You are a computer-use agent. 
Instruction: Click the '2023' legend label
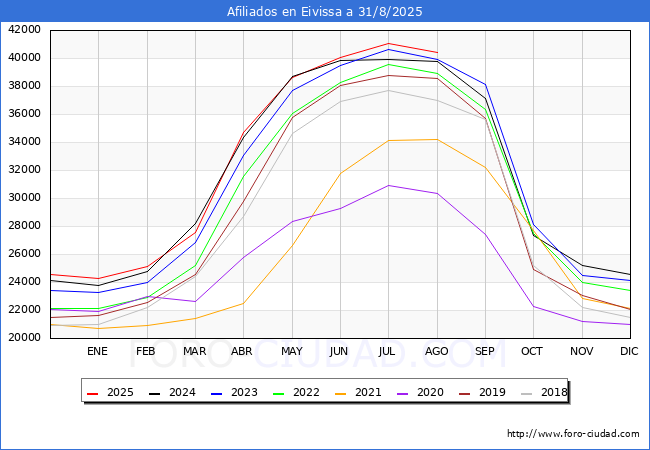coord(244,392)
